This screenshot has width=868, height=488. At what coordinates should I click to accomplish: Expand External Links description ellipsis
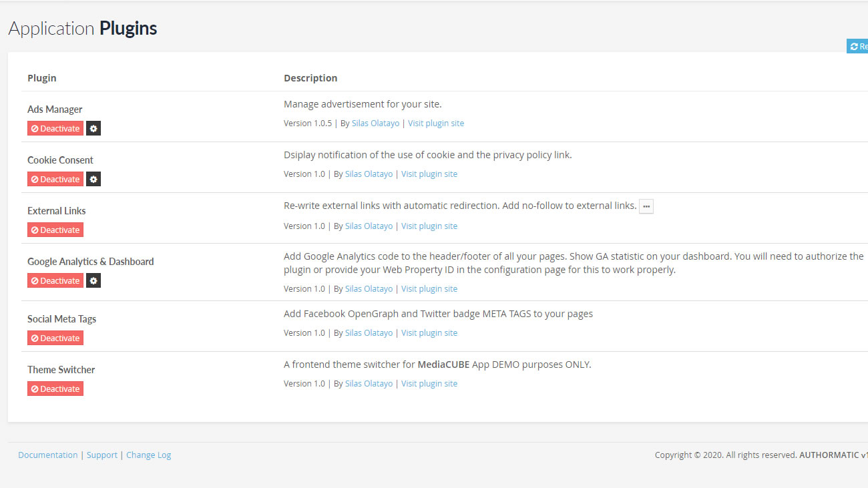(x=646, y=206)
